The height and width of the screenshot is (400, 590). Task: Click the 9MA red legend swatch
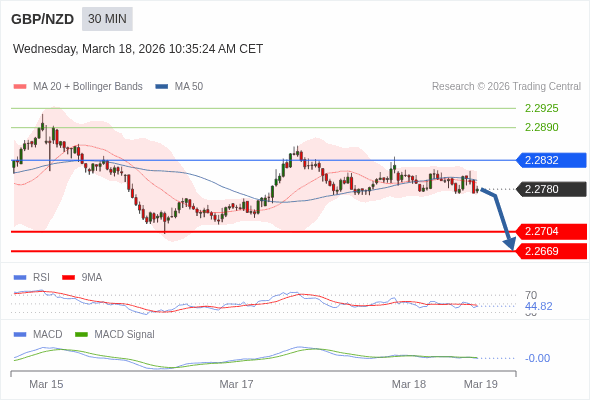(x=68, y=278)
